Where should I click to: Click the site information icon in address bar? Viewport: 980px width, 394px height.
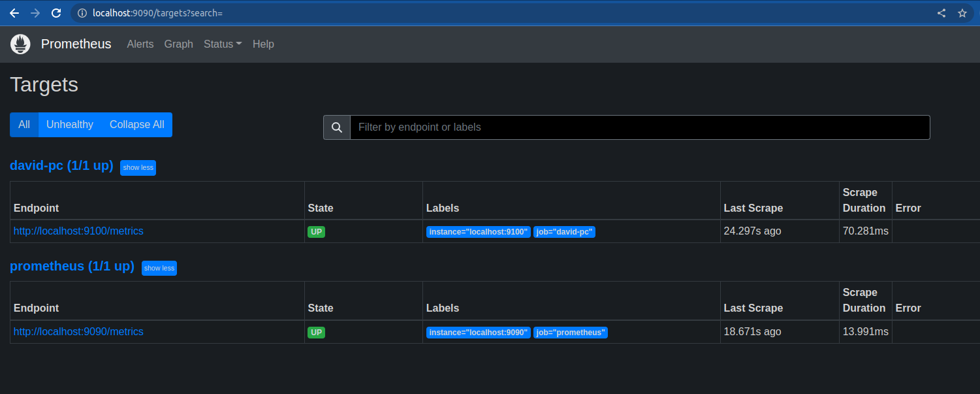[82, 13]
